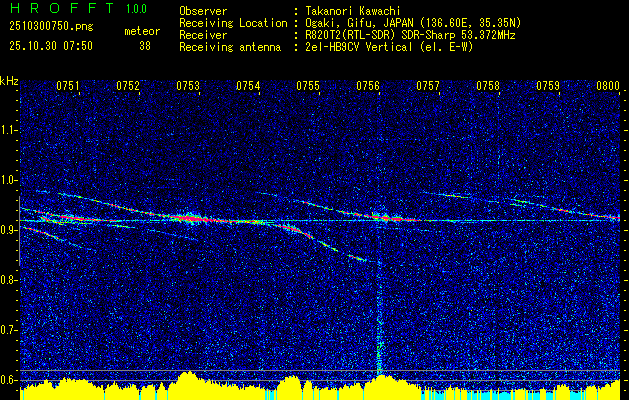
Task: Click the 0751 time axis label
Action: click(x=67, y=86)
